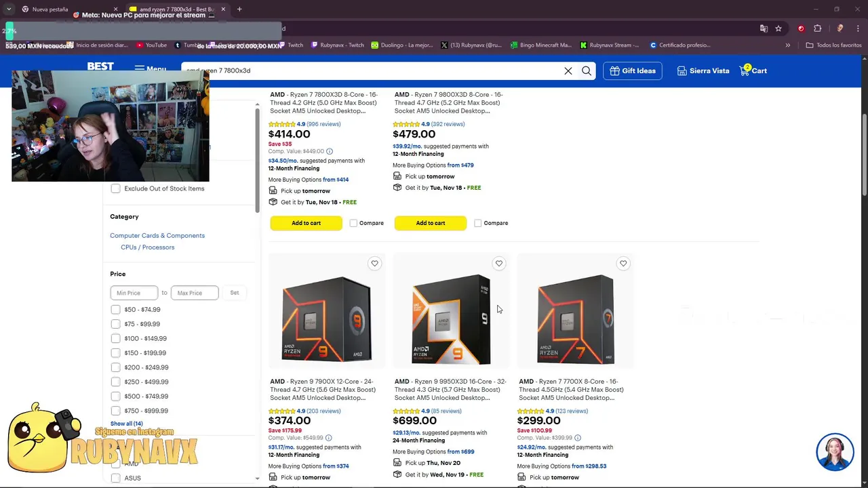
Task: Click the Comp. Value info icon for $449.00
Action: pos(330,152)
